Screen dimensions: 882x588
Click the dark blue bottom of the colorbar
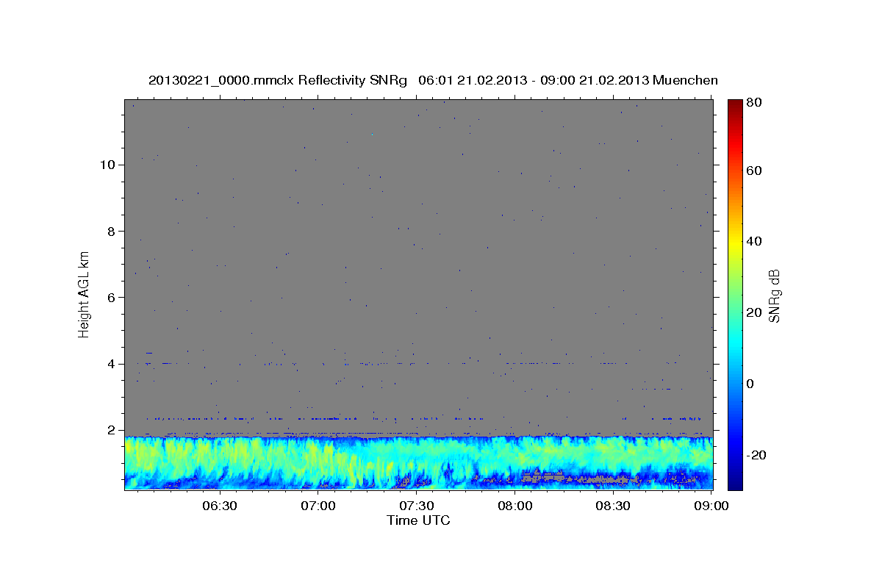tap(735, 481)
